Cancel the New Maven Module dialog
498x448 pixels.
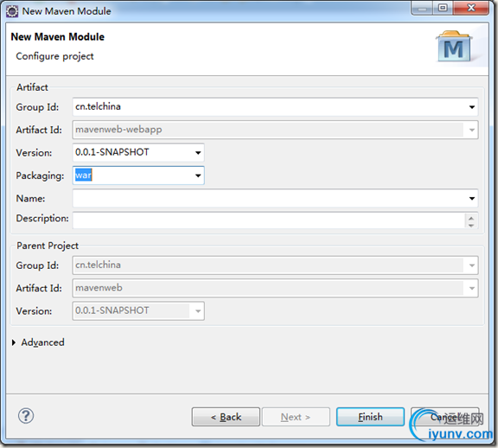tap(445, 417)
